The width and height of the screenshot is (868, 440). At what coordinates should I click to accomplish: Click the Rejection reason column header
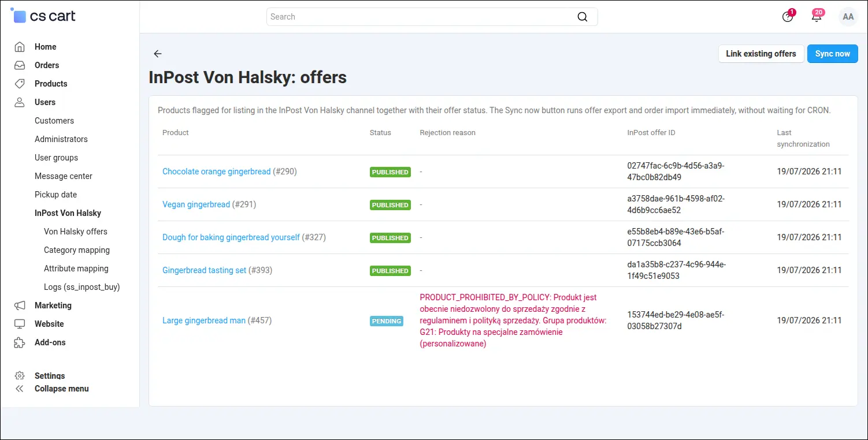[448, 133]
